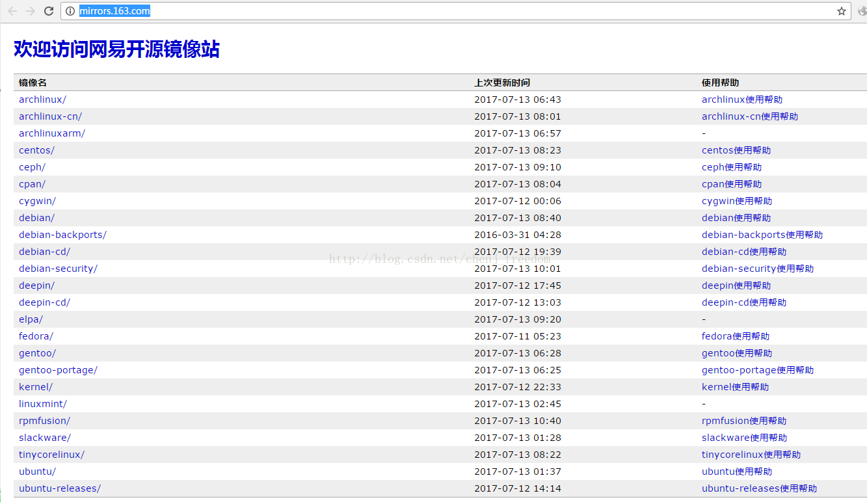867x504 pixels.
Task: Click timestamp 2017-07-11 05:23
Action: (518, 336)
